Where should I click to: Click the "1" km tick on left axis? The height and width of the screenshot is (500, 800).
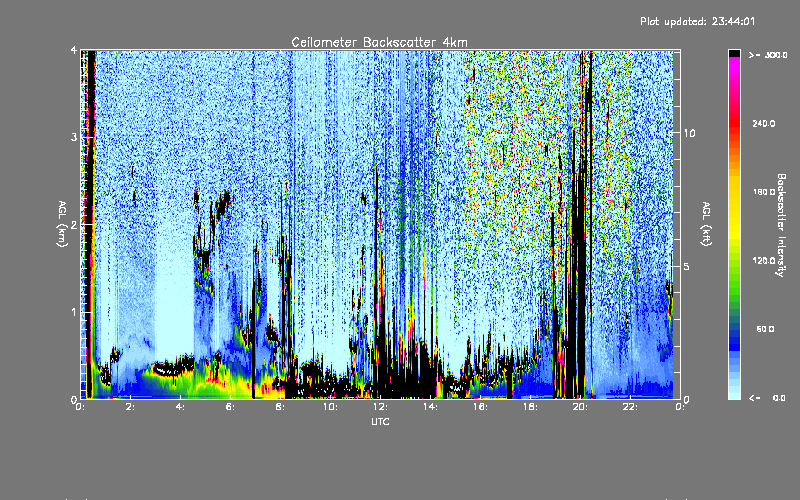[x=74, y=312]
